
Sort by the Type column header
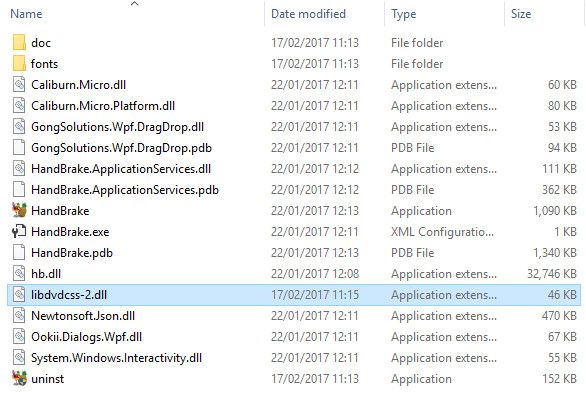coord(404,14)
